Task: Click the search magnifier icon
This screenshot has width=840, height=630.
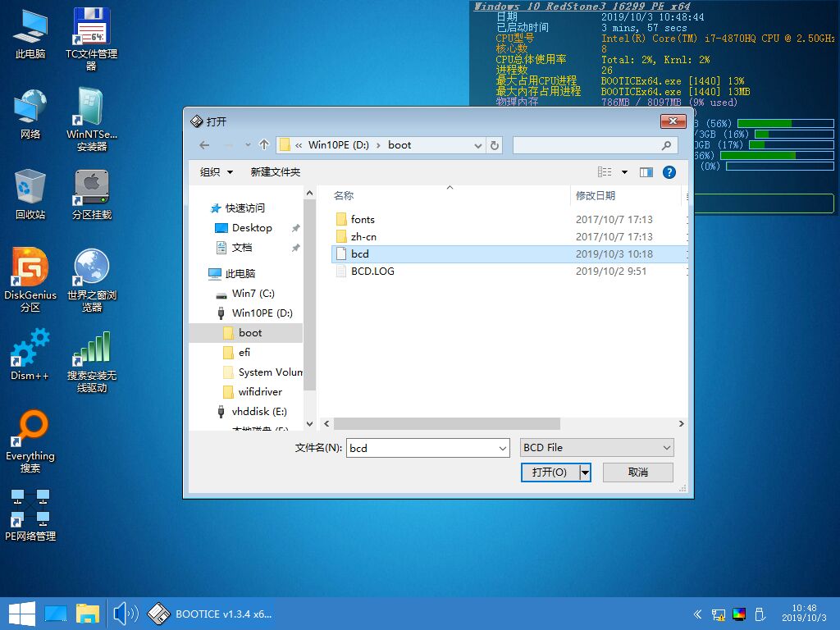Action: click(x=667, y=145)
